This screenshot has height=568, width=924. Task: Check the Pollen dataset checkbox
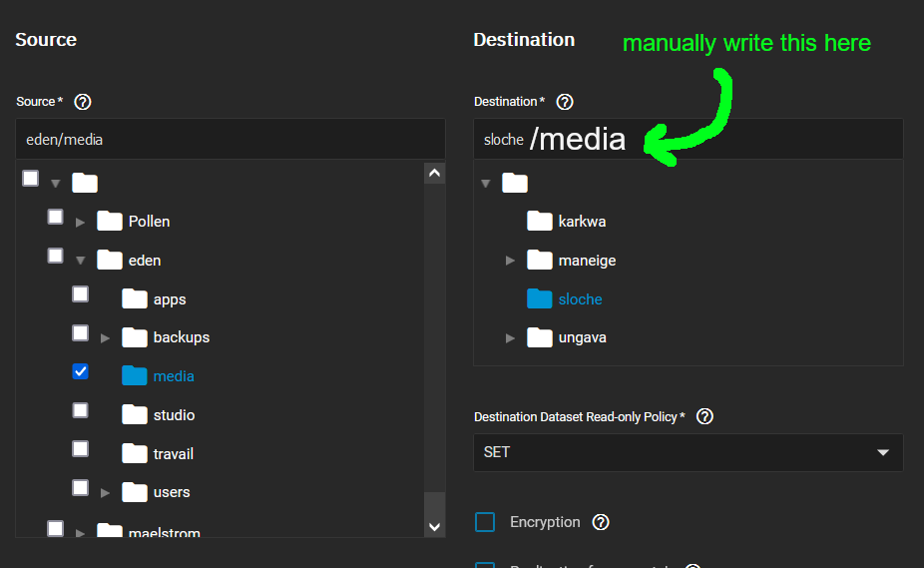[56, 217]
